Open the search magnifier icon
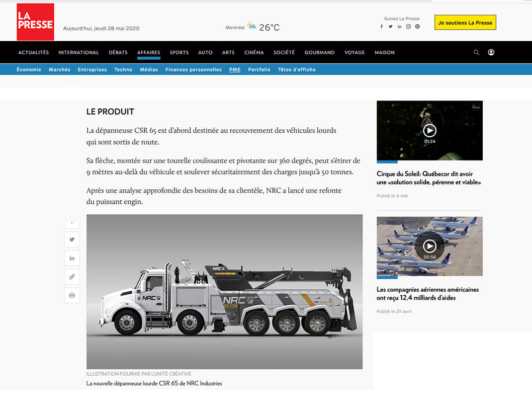 point(476,52)
